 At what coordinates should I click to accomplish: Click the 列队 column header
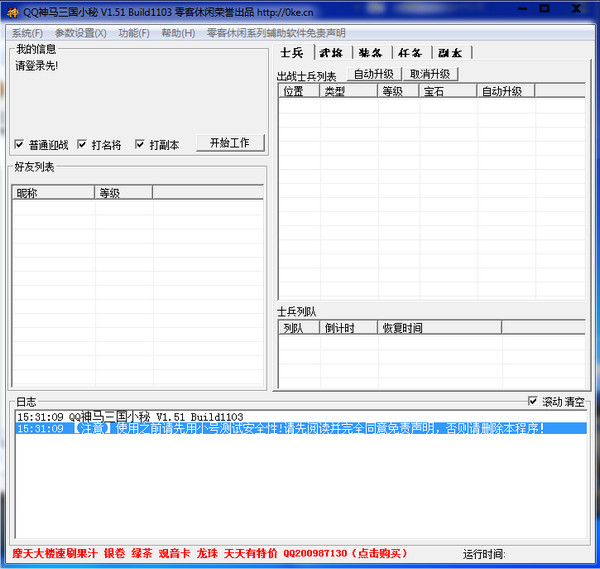click(299, 328)
